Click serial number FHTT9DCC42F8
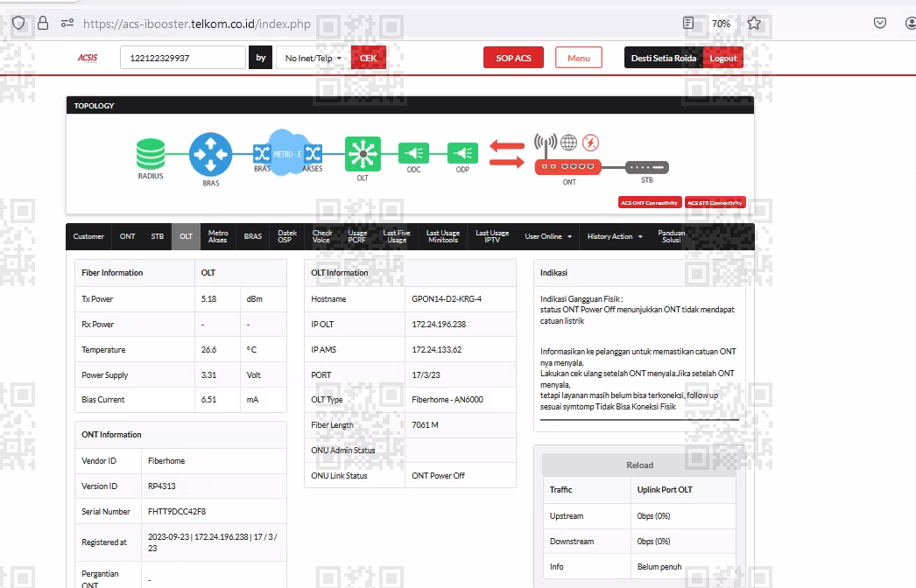The width and height of the screenshot is (916, 588). click(x=177, y=512)
